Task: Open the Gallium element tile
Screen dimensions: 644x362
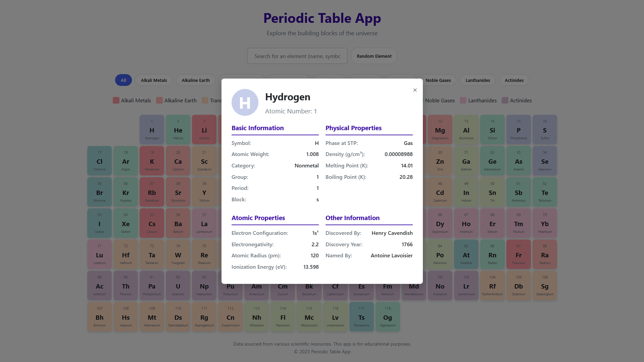Action: click(466, 161)
